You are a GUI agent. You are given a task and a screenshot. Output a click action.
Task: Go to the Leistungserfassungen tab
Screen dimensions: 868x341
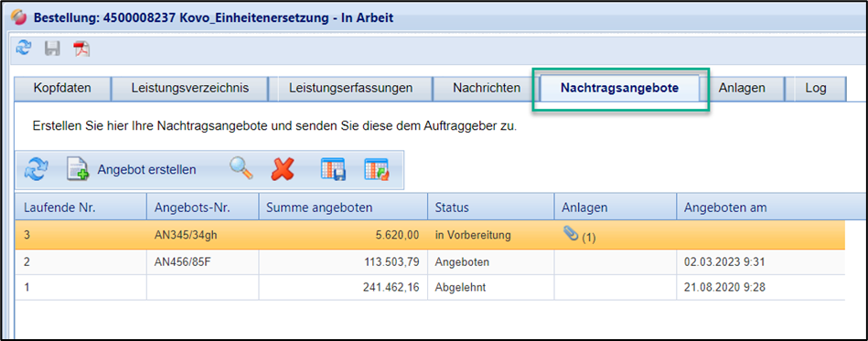(351, 88)
